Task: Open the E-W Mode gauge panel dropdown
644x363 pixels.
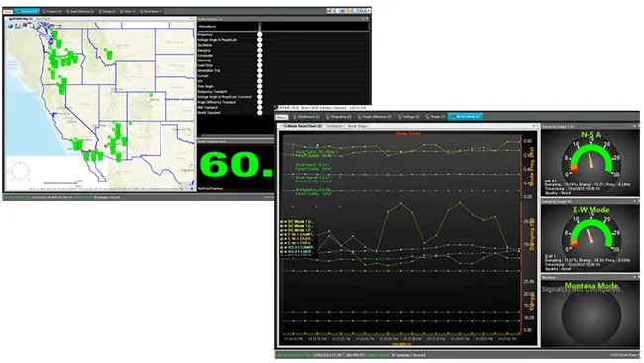Action: coord(634,202)
